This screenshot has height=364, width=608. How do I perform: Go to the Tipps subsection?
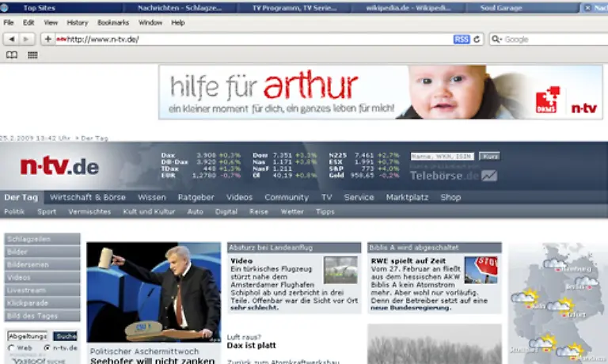[x=325, y=211]
